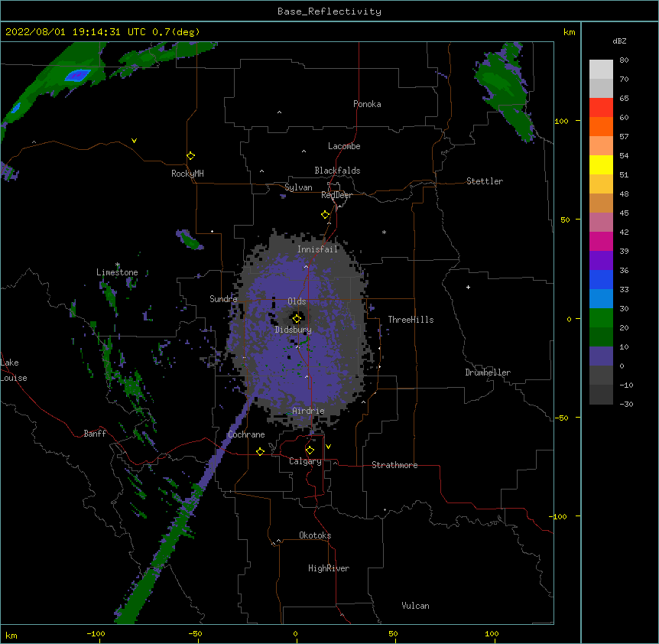Select the Stettler label
Image resolution: width=659 pixels, height=644 pixels.
pos(485,181)
